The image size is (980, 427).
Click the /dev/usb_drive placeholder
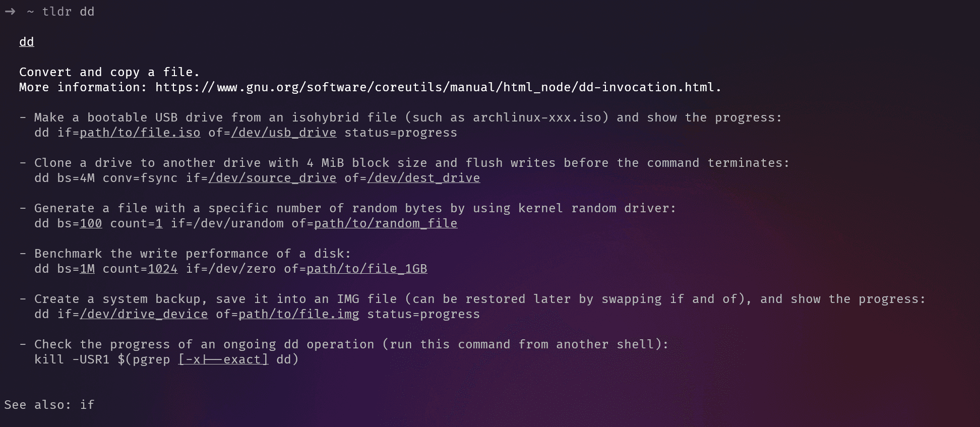pyautogui.click(x=284, y=133)
